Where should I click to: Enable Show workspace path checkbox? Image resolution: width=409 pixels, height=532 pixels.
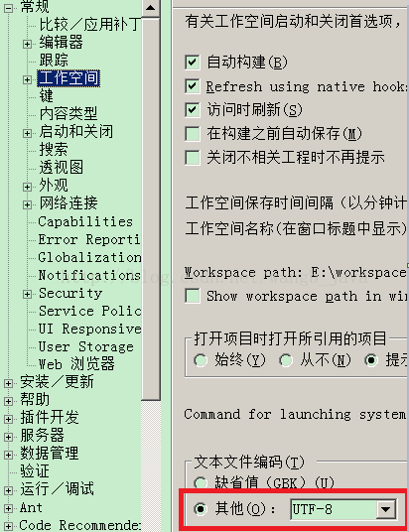(193, 296)
